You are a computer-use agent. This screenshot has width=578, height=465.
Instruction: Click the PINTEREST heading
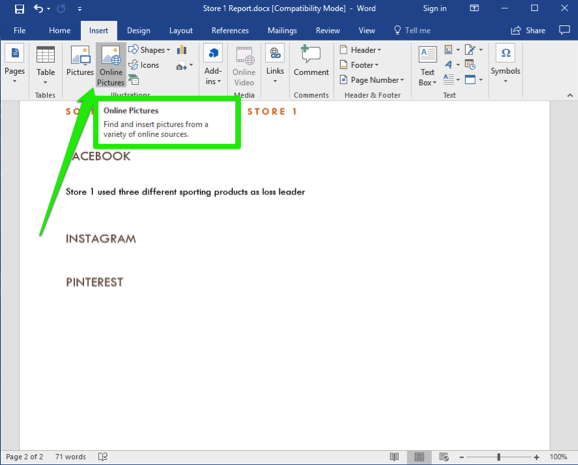coord(94,282)
